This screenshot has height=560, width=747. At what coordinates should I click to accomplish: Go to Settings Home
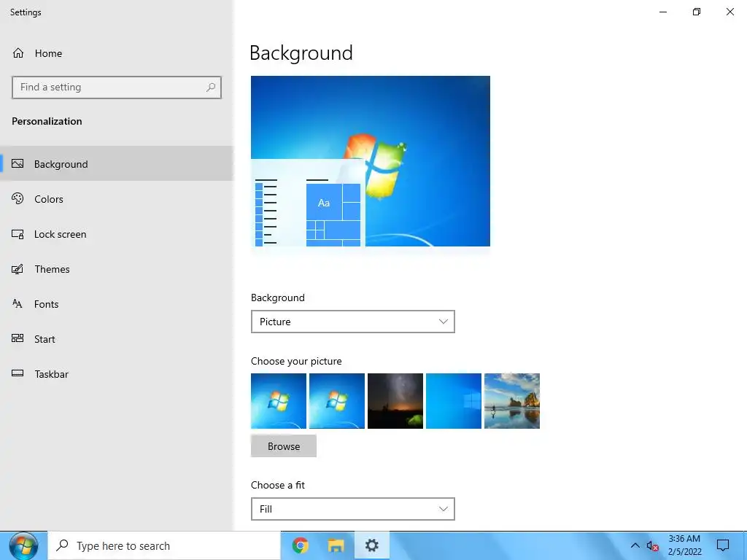click(117, 53)
